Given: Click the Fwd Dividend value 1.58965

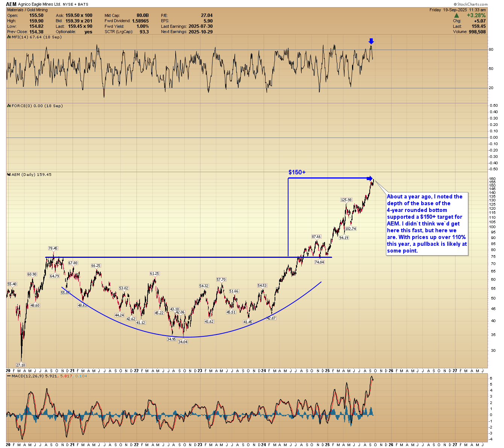Looking at the screenshot, I should [140, 21].
